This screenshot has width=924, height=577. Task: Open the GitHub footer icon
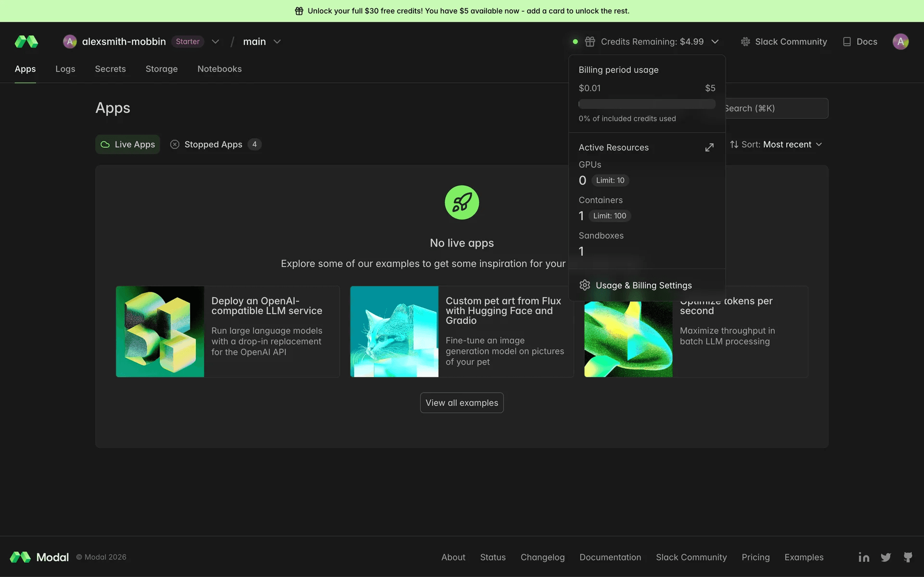pyautogui.click(x=908, y=557)
